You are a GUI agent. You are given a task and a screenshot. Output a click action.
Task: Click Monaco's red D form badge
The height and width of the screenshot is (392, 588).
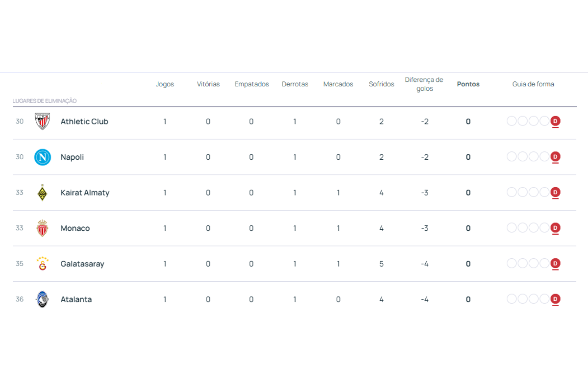coord(555,228)
